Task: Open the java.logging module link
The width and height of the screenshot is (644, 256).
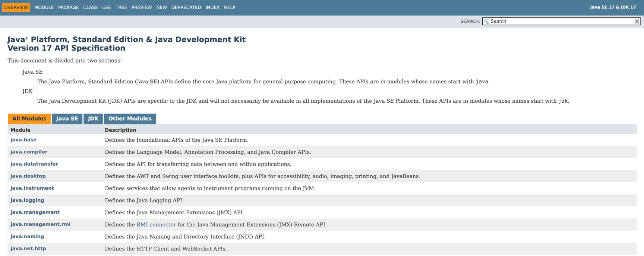Action: (27, 200)
